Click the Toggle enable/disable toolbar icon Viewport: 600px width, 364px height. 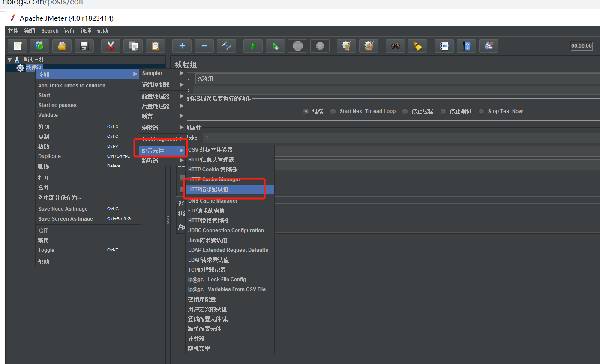pos(227,46)
